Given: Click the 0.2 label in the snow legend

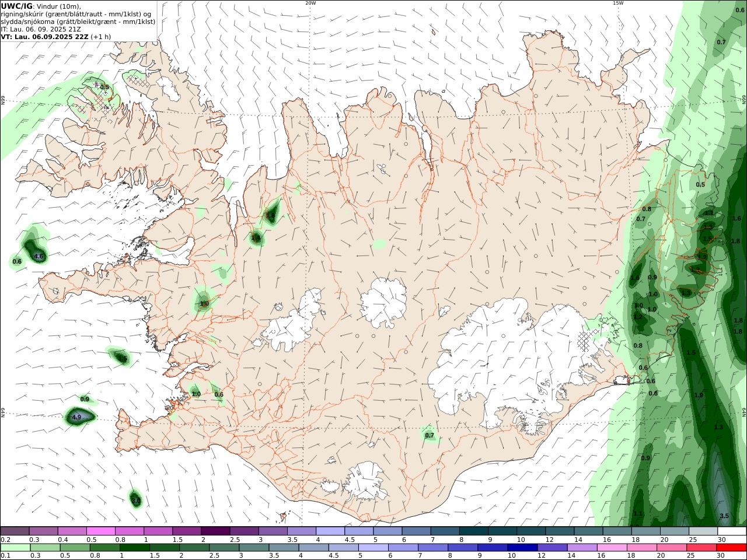Looking at the screenshot, I should pyautogui.click(x=5, y=540).
